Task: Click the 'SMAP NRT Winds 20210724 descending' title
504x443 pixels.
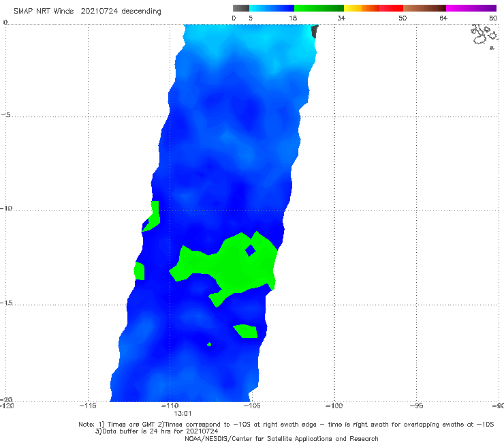Action: tap(87, 12)
